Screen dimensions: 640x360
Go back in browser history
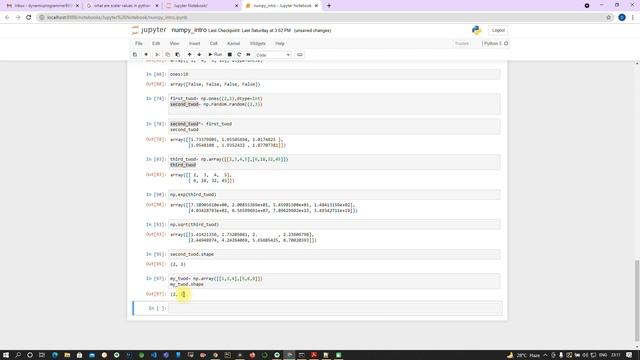[x=7, y=18]
